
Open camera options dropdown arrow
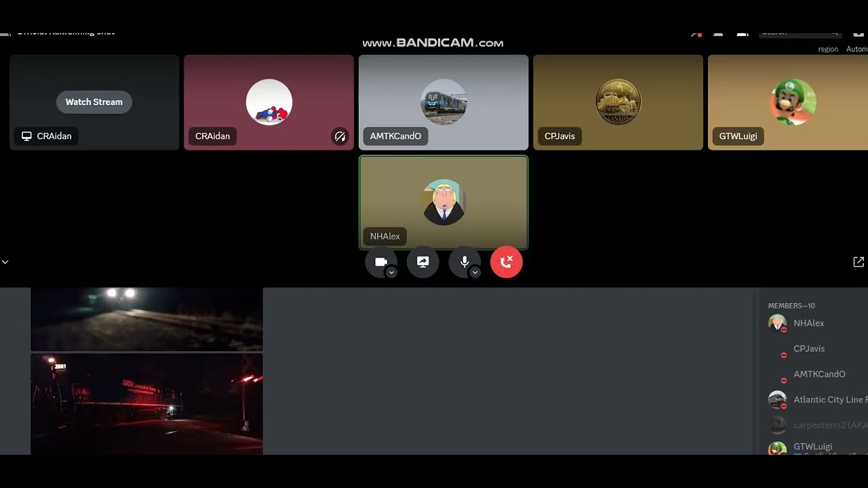pos(391,272)
